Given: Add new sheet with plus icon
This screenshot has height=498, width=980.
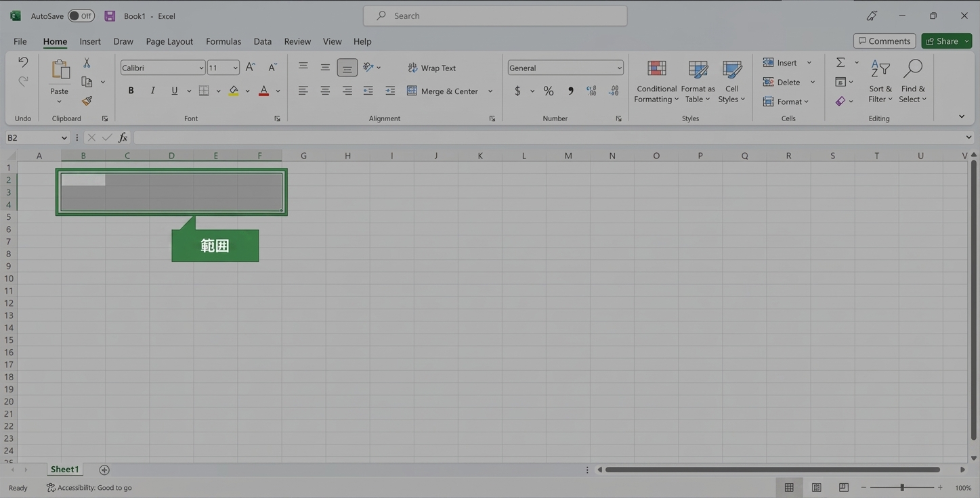Looking at the screenshot, I should (104, 470).
